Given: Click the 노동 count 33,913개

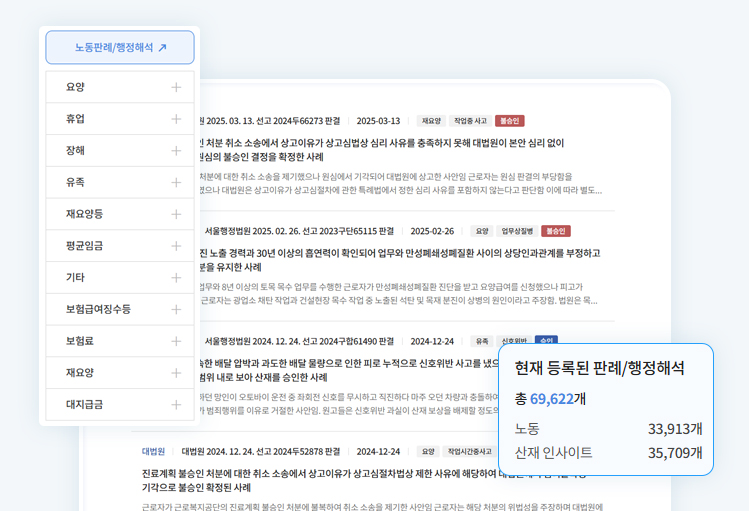Looking at the screenshot, I should 675,429.
